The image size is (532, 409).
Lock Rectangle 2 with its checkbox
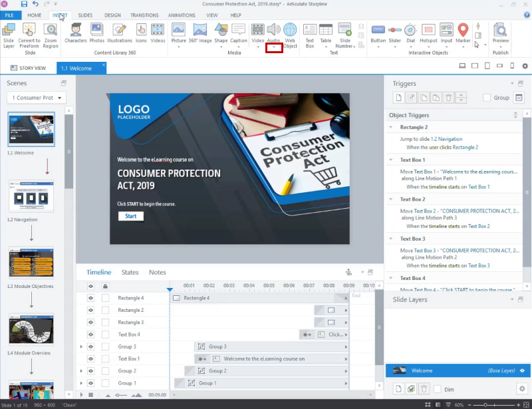(x=106, y=310)
